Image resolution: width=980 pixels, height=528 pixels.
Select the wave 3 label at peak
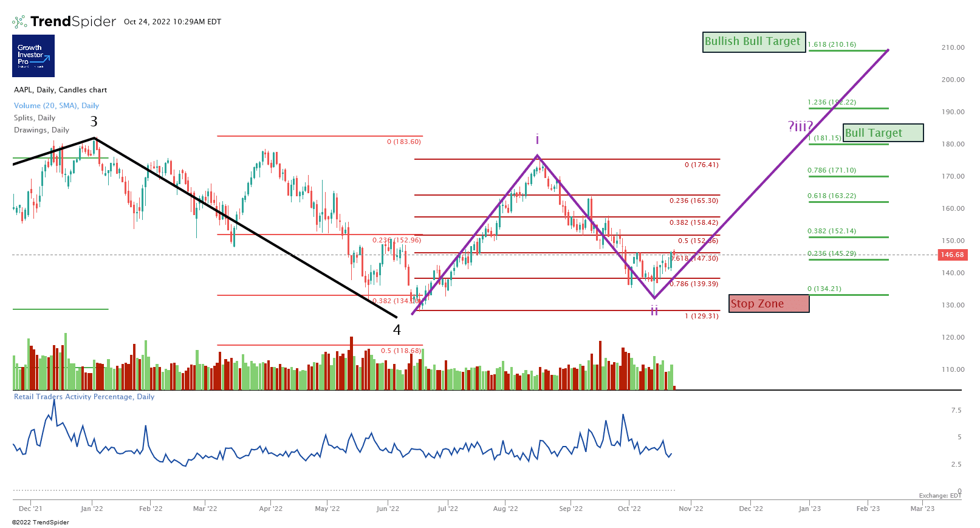(94, 122)
